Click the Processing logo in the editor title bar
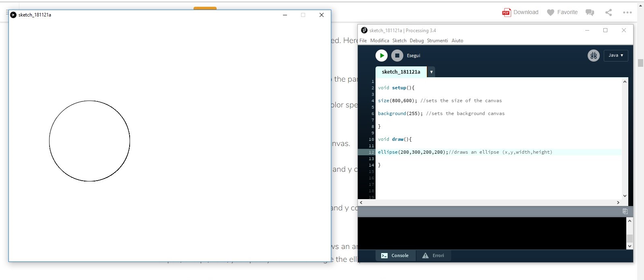The height and width of the screenshot is (280, 644). tap(364, 30)
